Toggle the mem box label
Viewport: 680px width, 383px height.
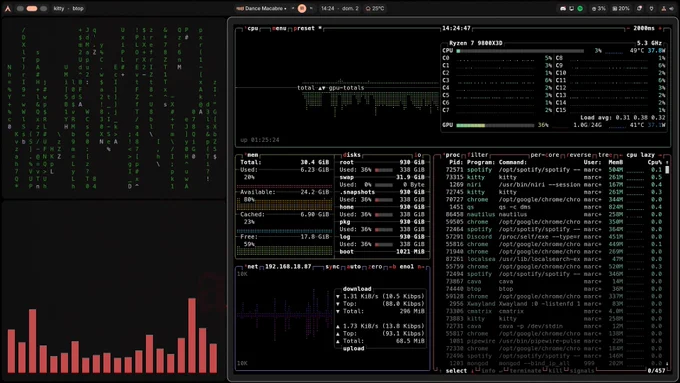click(252, 155)
